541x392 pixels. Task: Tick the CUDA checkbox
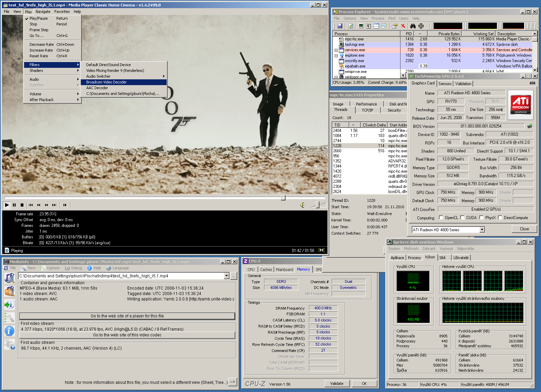pos(462,218)
